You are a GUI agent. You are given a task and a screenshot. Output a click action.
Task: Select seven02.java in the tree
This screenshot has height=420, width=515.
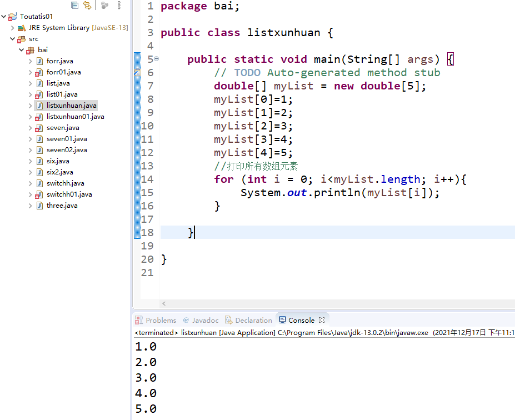click(x=67, y=150)
